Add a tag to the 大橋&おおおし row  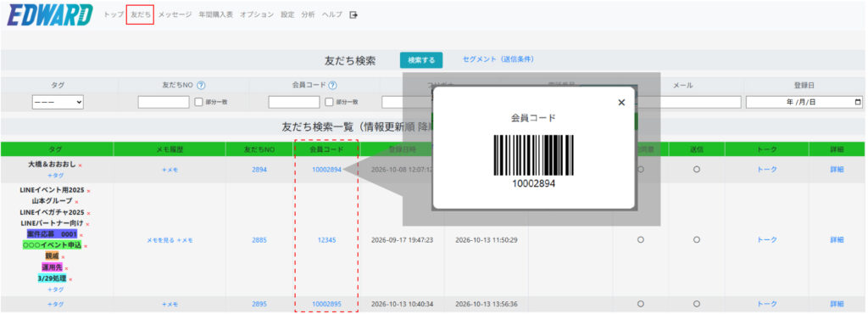[55, 176]
